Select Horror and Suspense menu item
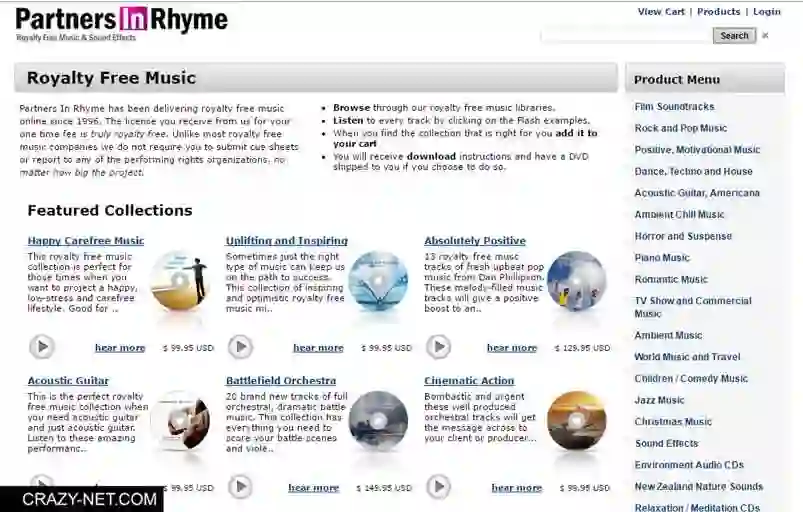The width and height of the screenshot is (803, 512). [x=683, y=236]
